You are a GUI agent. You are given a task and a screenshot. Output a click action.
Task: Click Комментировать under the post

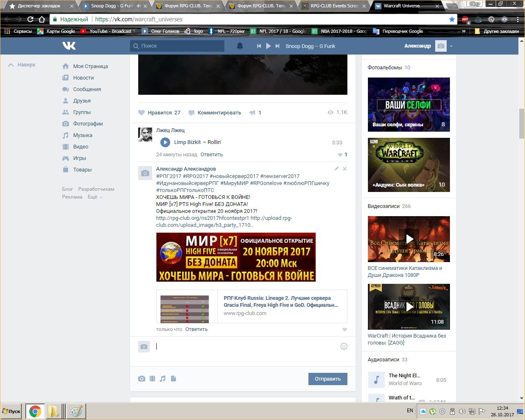pos(215,112)
